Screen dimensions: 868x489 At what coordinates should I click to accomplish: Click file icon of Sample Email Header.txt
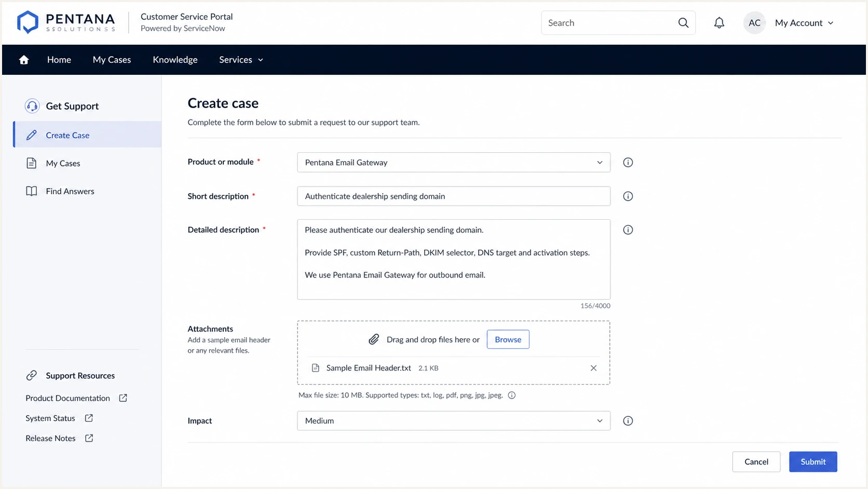coord(315,368)
